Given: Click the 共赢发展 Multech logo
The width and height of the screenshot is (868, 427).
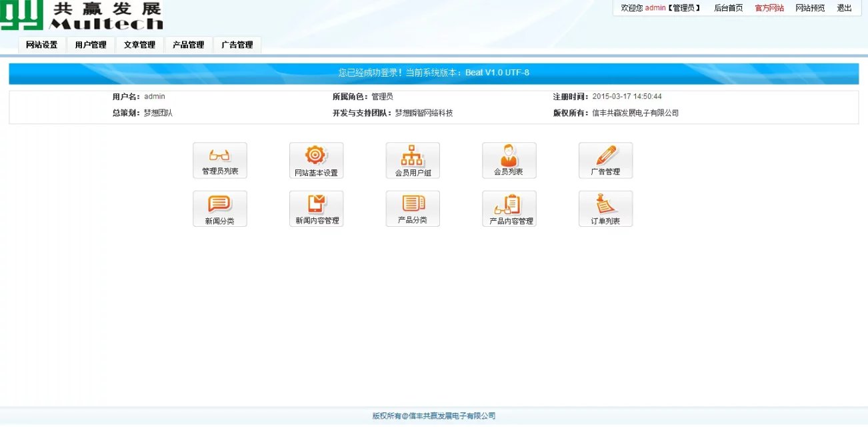Looking at the screenshot, I should (81, 15).
